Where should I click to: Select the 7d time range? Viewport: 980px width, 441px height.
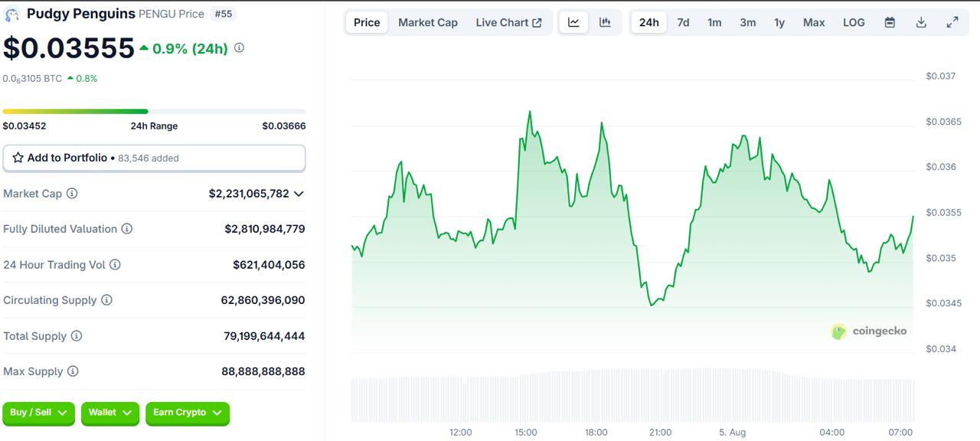click(x=683, y=22)
